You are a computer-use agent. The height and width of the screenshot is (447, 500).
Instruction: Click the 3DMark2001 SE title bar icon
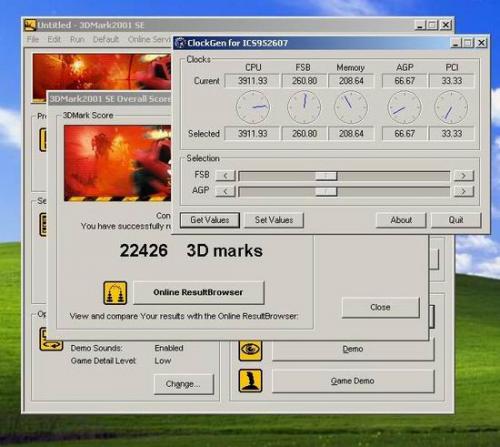(30, 25)
